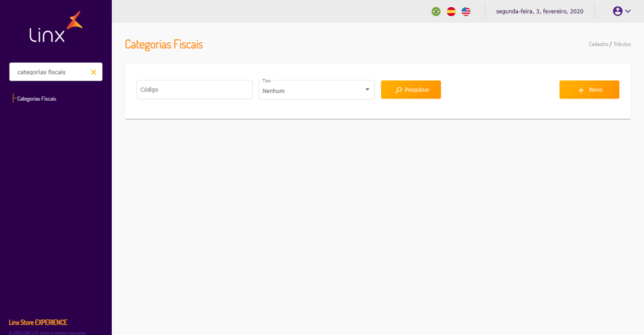Switch language using the United States flag
The width and height of the screenshot is (644, 335).
point(466,11)
